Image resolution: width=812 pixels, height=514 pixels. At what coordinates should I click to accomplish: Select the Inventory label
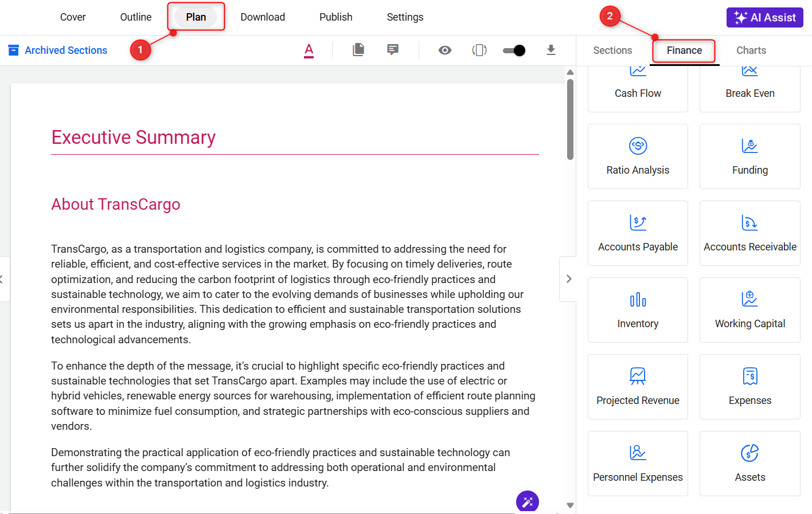point(638,324)
